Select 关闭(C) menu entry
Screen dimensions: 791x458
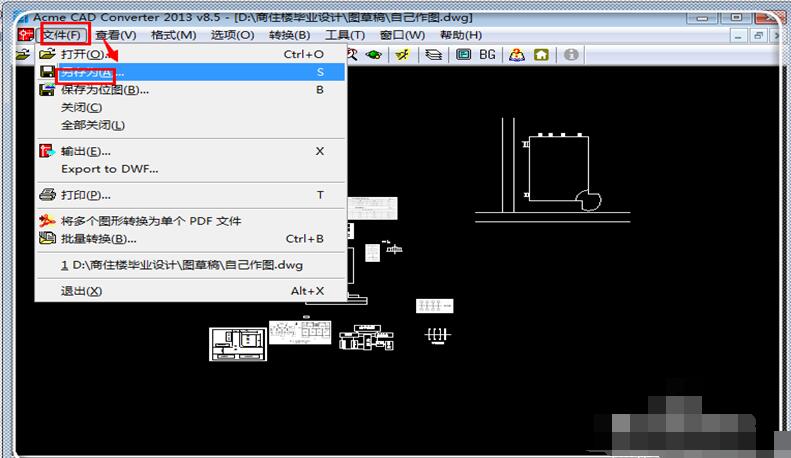[191, 107]
